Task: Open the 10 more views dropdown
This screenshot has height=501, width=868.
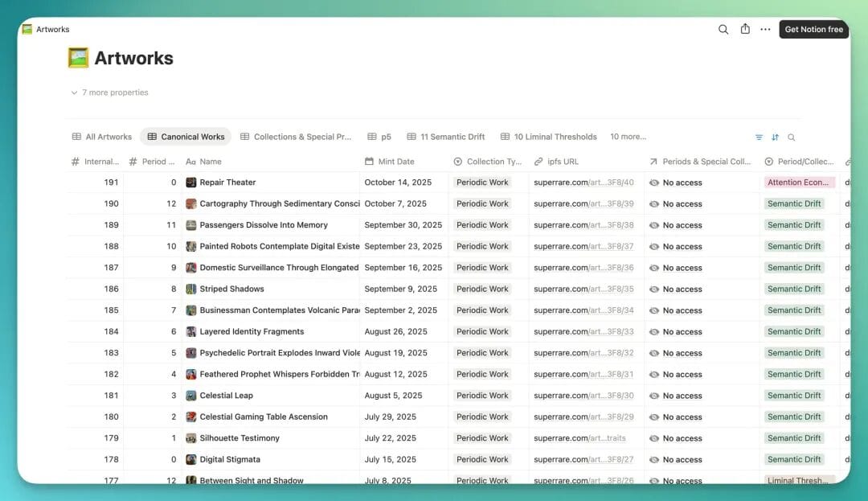Action: [628, 137]
